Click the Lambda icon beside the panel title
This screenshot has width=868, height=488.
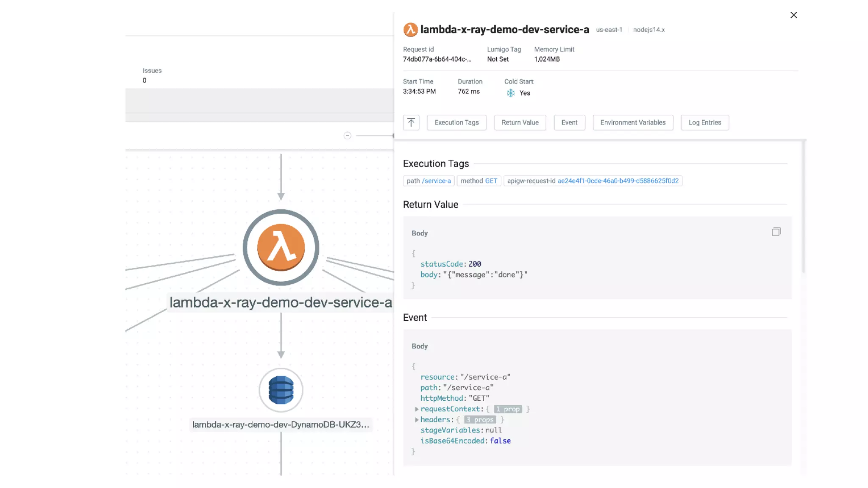click(x=410, y=30)
